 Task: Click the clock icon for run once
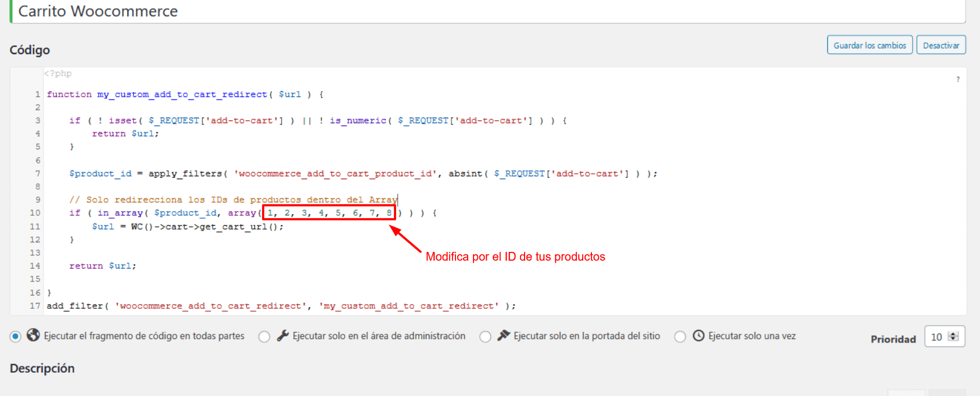point(699,336)
